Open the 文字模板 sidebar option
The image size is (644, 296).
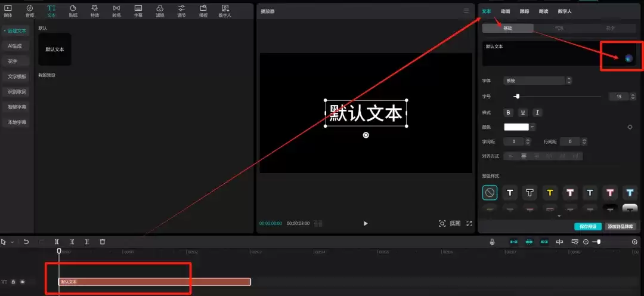[17, 76]
